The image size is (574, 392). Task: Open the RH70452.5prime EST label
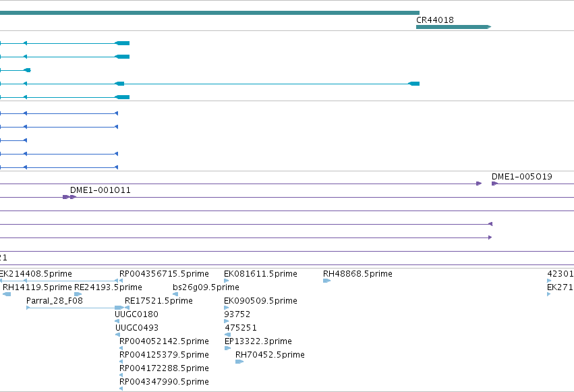(270, 355)
